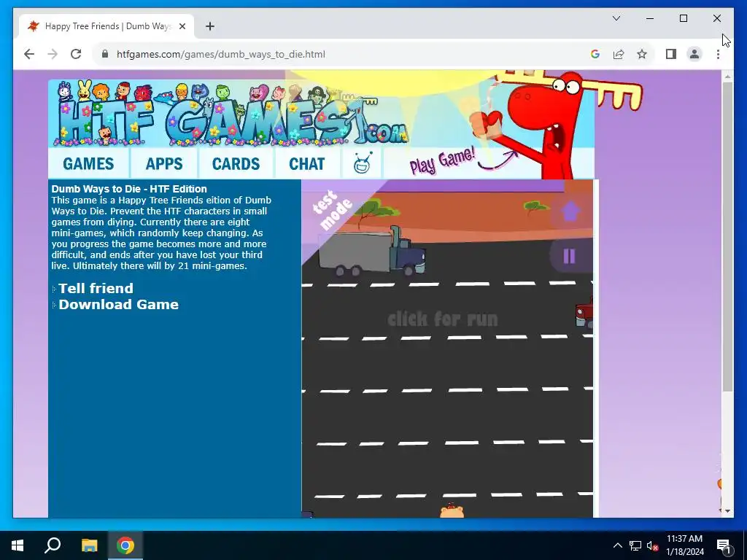Click the network tray icon
Viewport: 747px width, 560px height.
pos(635,545)
